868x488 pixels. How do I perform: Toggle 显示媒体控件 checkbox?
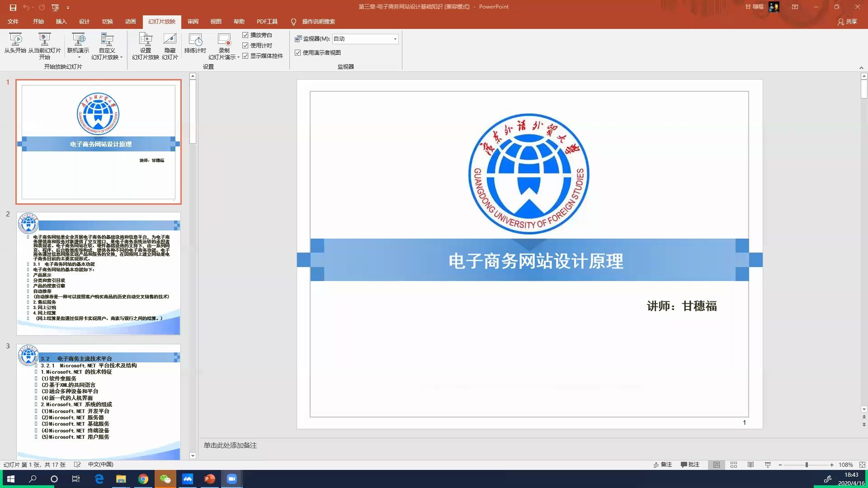[x=245, y=56]
